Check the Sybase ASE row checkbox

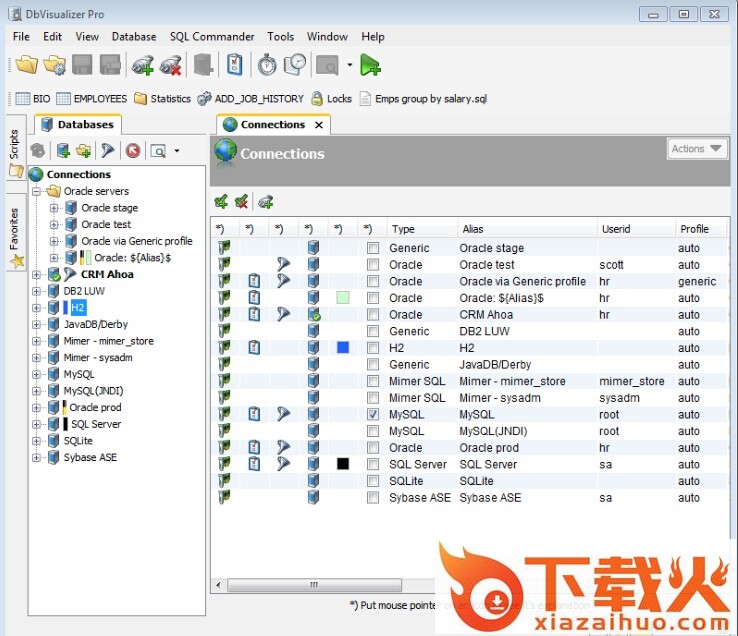click(x=373, y=498)
